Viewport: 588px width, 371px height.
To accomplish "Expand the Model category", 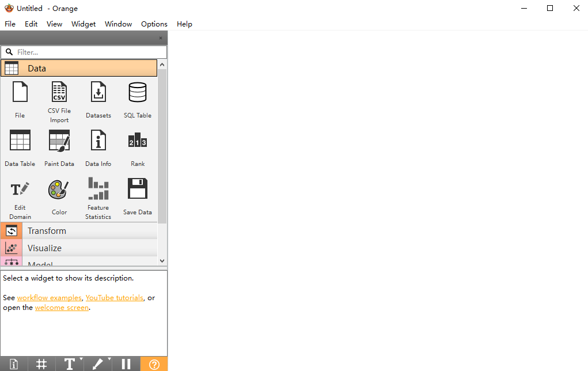I will 79,262.
